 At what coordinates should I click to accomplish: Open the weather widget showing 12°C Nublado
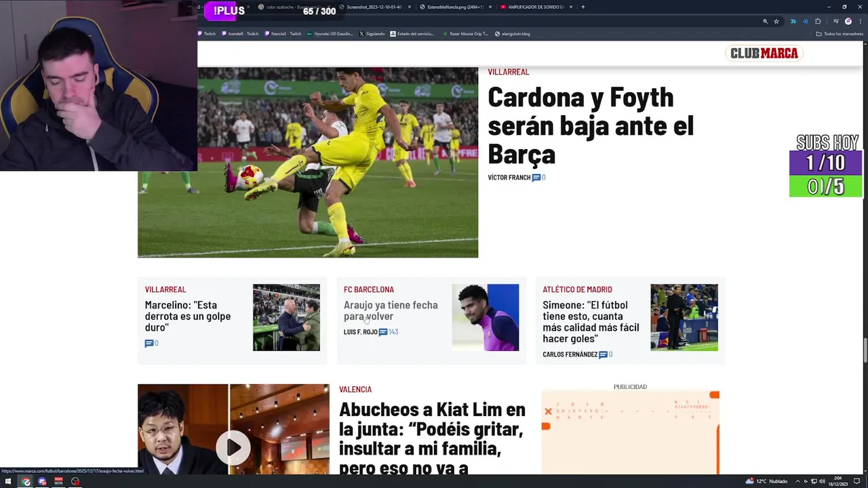click(766, 481)
